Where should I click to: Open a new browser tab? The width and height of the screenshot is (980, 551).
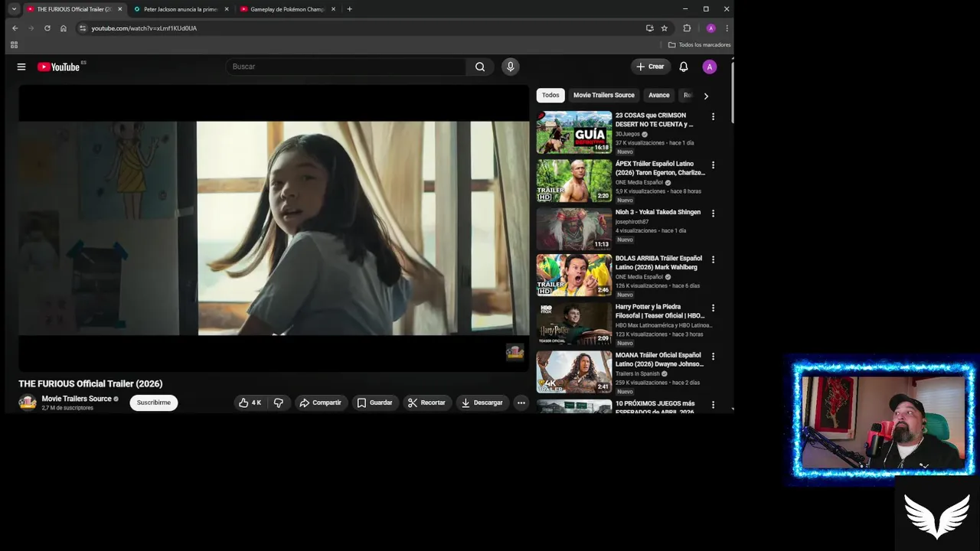point(349,9)
